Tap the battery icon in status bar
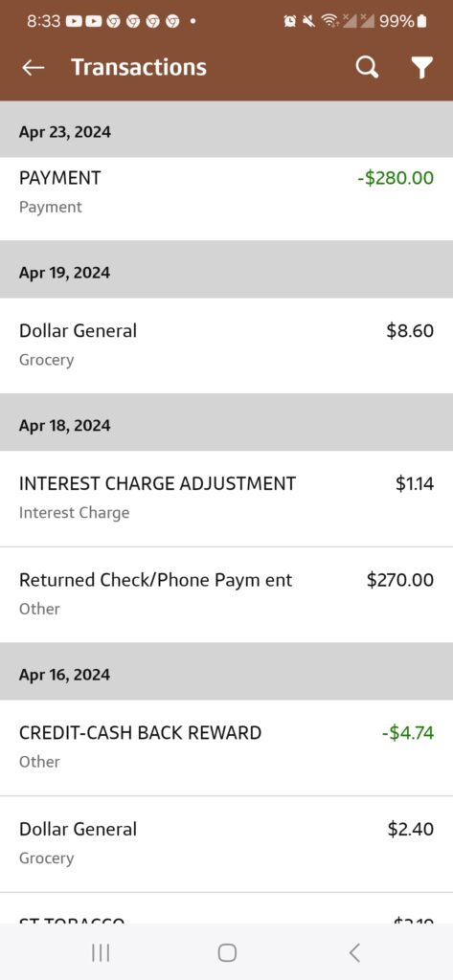The width and height of the screenshot is (453, 980). [x=421, y=21]
